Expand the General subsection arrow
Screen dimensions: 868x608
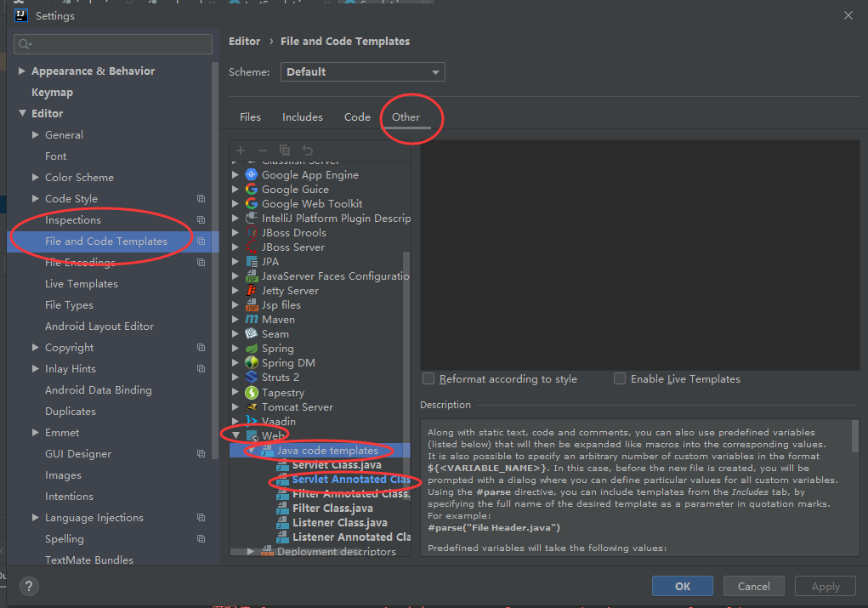pos(36,134)
